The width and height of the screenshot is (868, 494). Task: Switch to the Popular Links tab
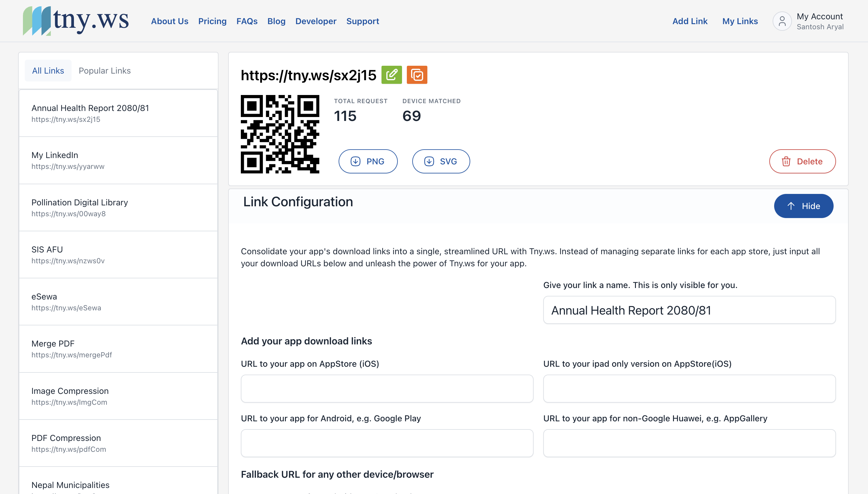point(104,71)
